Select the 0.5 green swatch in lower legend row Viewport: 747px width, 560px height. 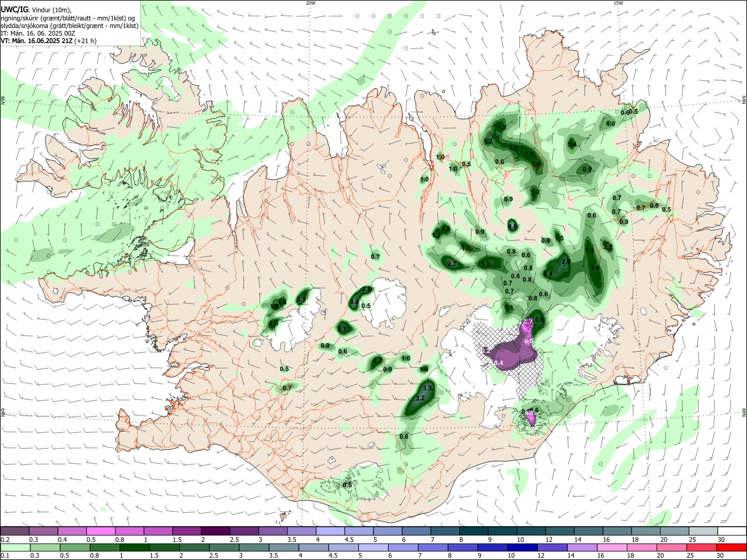point(75,548)
